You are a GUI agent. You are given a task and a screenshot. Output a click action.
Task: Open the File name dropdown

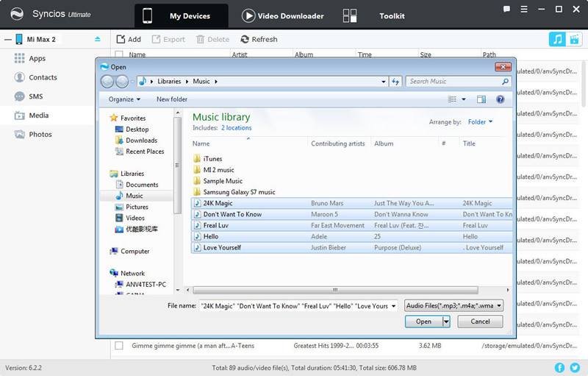click(x=393, y=306)
